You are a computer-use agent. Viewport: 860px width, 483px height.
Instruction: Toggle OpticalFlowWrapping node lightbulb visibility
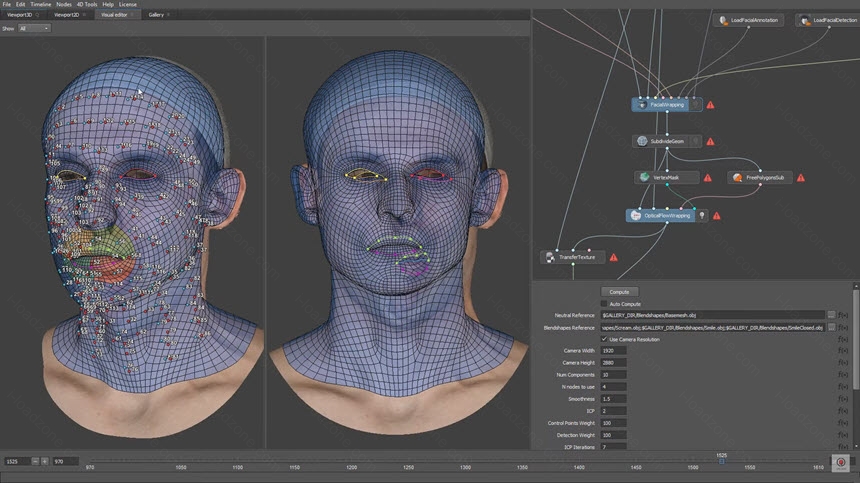(x=701, y=215)
